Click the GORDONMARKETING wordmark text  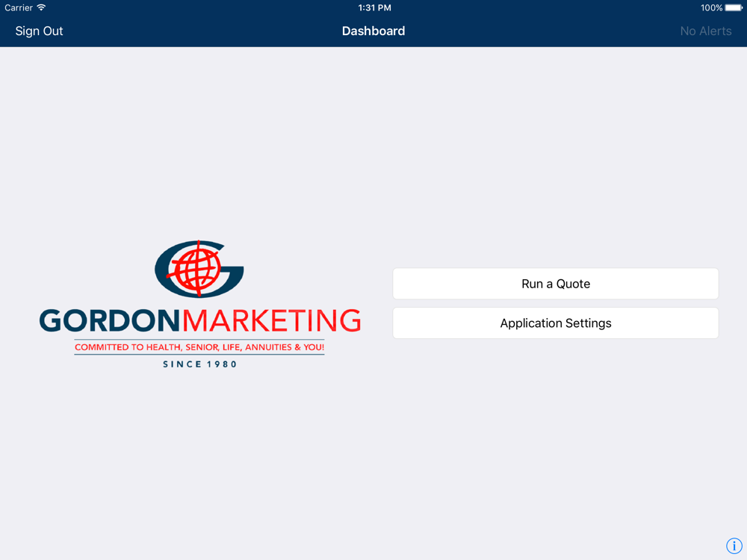coord(200,320)
